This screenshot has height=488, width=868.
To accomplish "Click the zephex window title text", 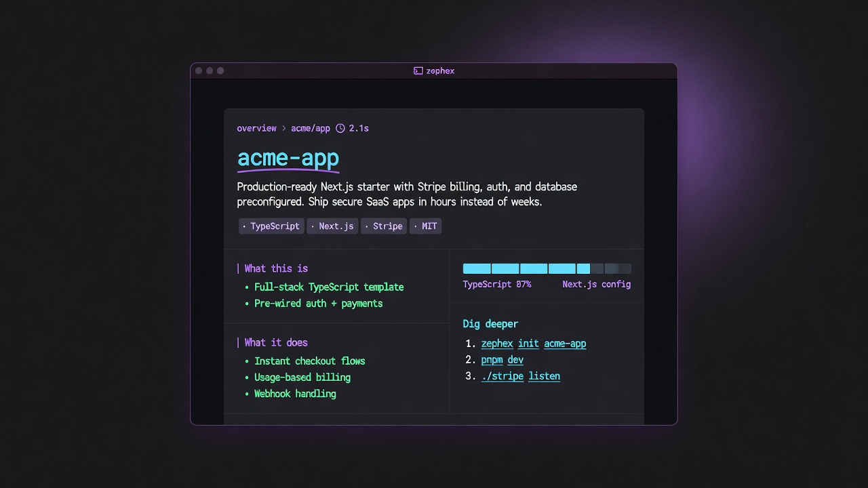I will point(441,70).
